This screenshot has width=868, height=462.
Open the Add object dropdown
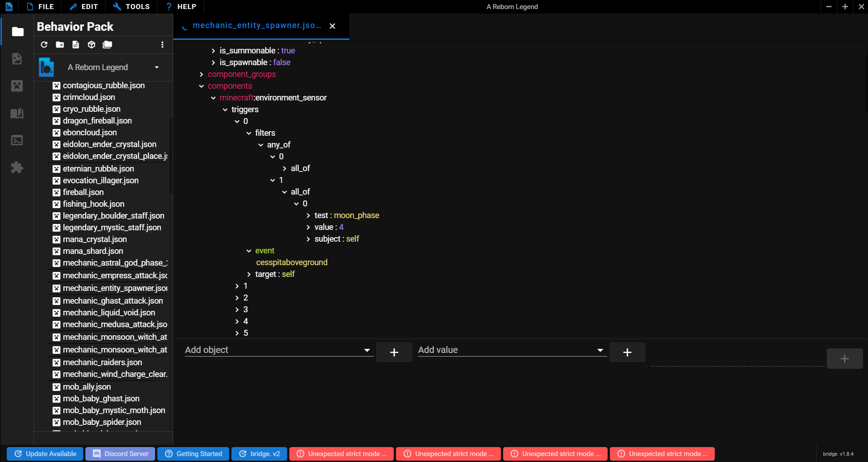[367, 350]
